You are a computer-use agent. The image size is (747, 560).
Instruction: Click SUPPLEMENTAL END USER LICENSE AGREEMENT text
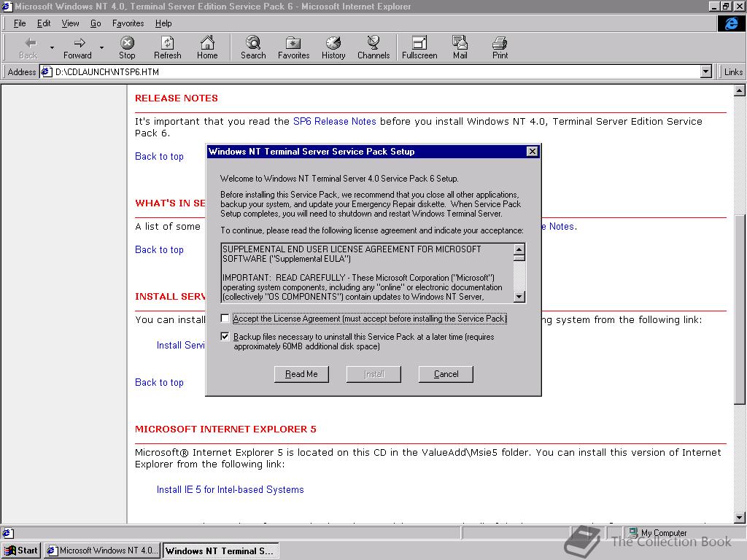point(352,254)
